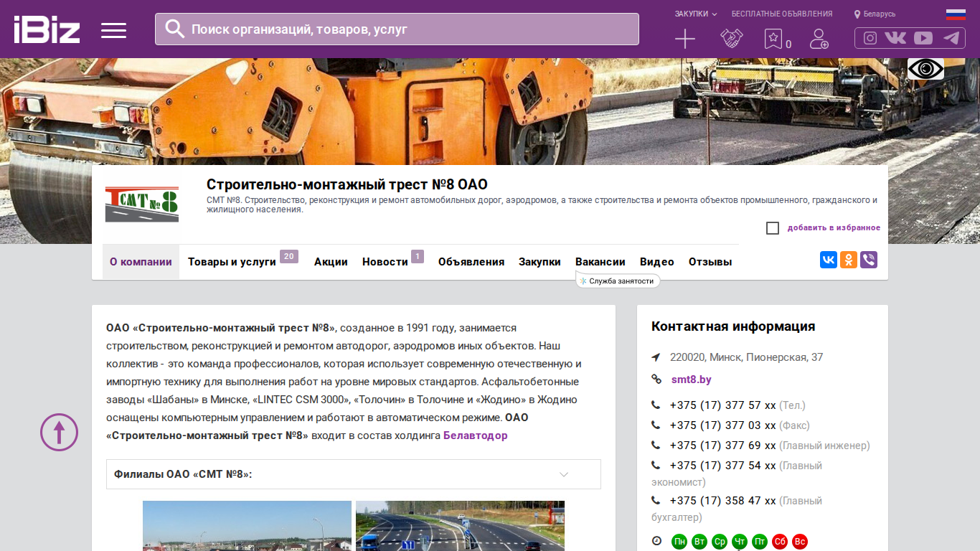Open iBiz VK page in header
This screenshot has width=980, height=551.
895,38
